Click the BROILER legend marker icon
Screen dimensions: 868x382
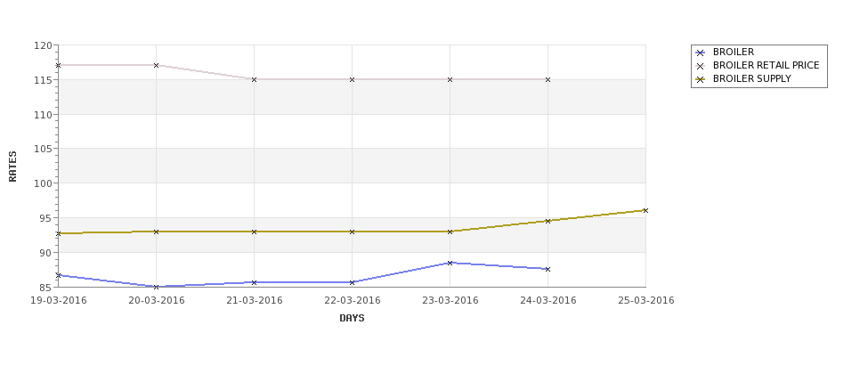[x=700, y=53]
